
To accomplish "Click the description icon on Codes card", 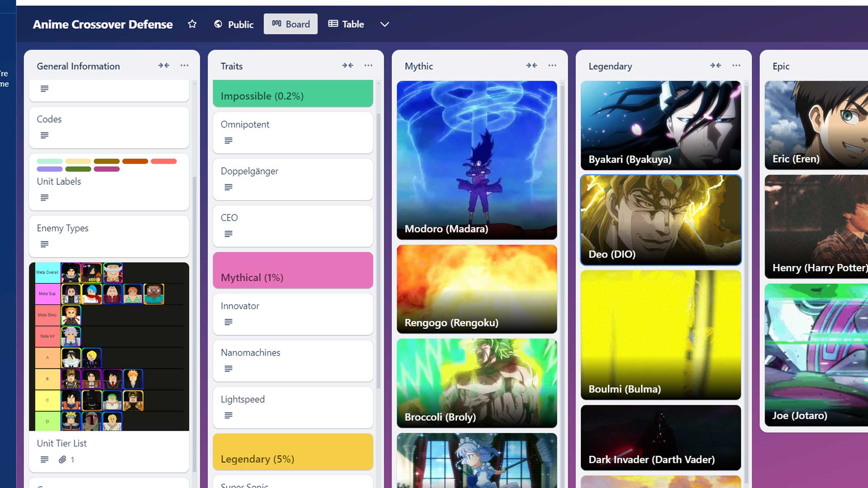I will click(x=44, y=136).
